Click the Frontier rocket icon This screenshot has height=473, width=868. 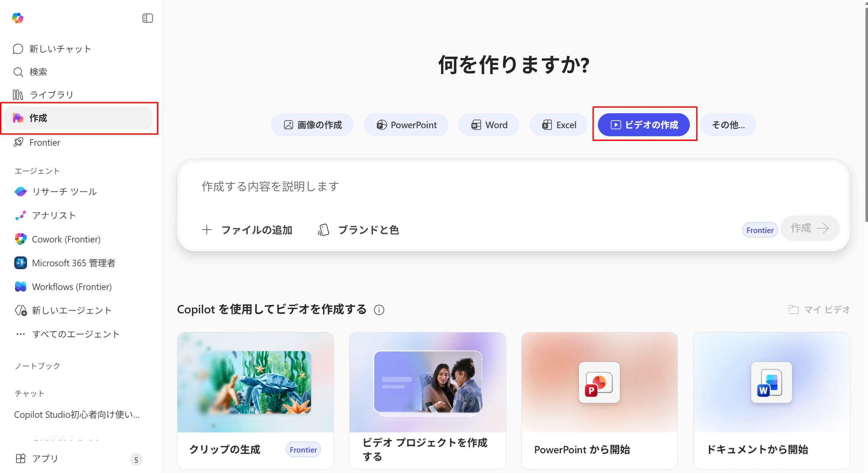(x=18, y=142)
